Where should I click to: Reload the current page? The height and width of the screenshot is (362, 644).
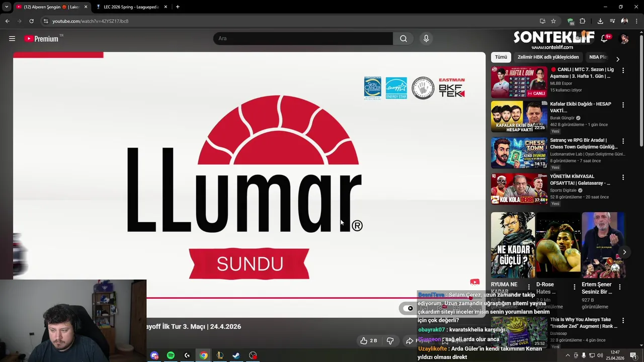(x=31, y=21)
